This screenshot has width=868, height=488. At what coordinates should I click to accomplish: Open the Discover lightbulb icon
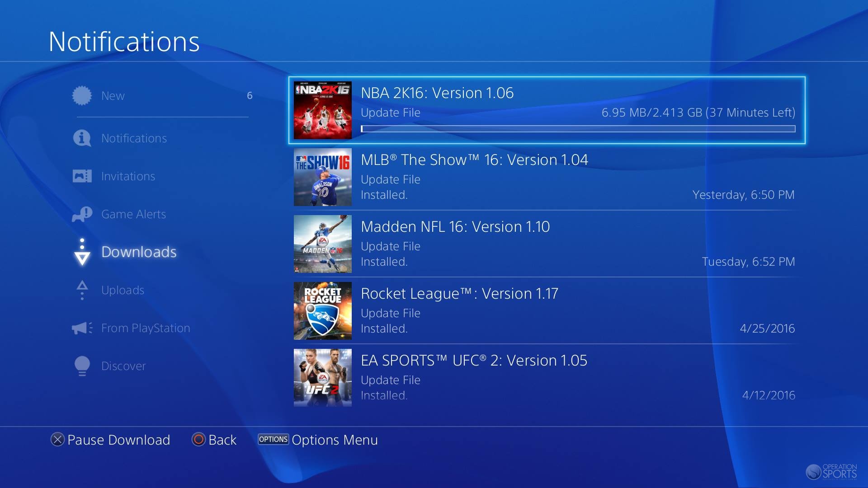click(82, 366)
